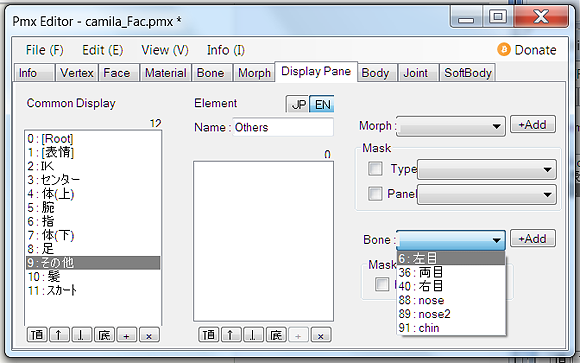
Task: Maximize the Pmx Editor window
Action: coord(498,16)
